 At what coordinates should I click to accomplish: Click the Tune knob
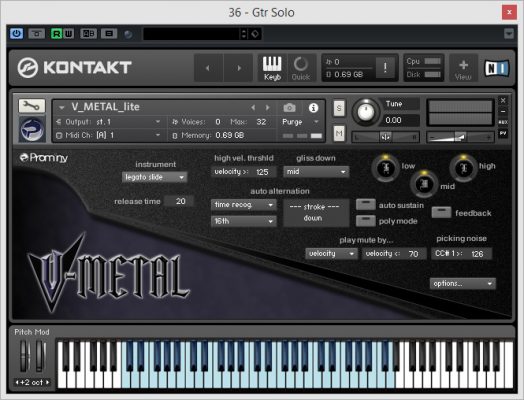point(366,112)
